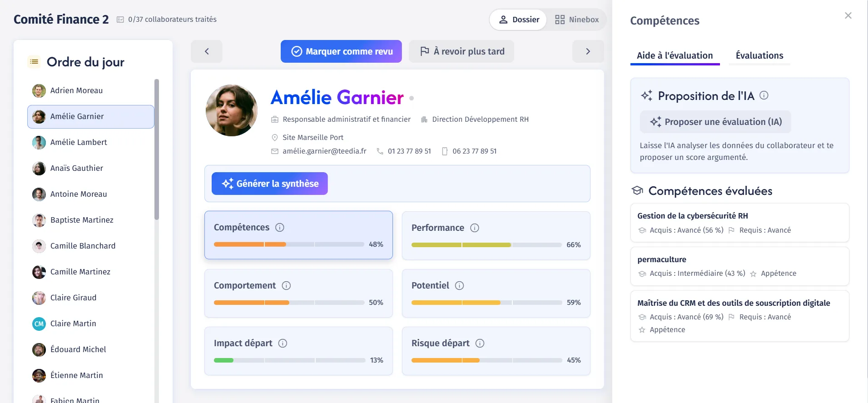Screen dimensions: 868x403
Task: Click the Ordre du jour list icon
Action: click(x=34, y=62)
